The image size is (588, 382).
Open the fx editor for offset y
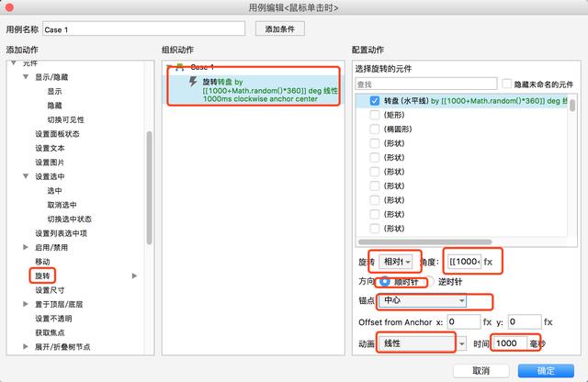[x=548, y=322]
